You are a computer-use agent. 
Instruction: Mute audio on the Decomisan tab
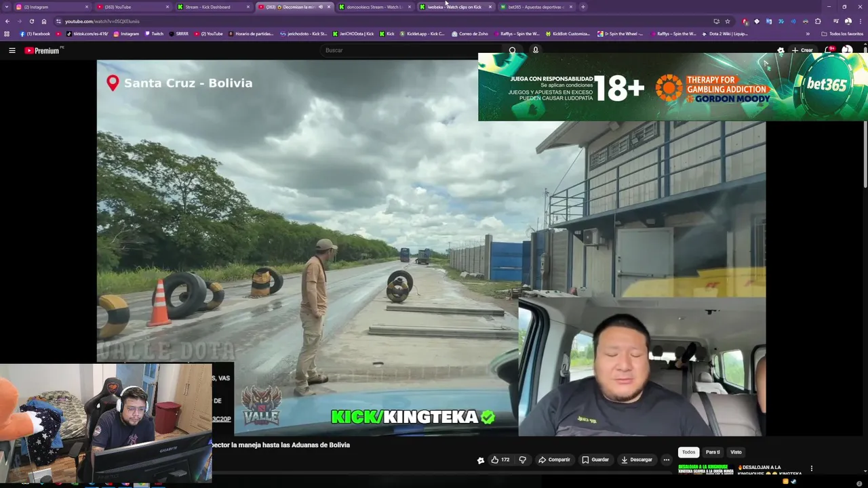pyautogui.click(x=320, y=7)
